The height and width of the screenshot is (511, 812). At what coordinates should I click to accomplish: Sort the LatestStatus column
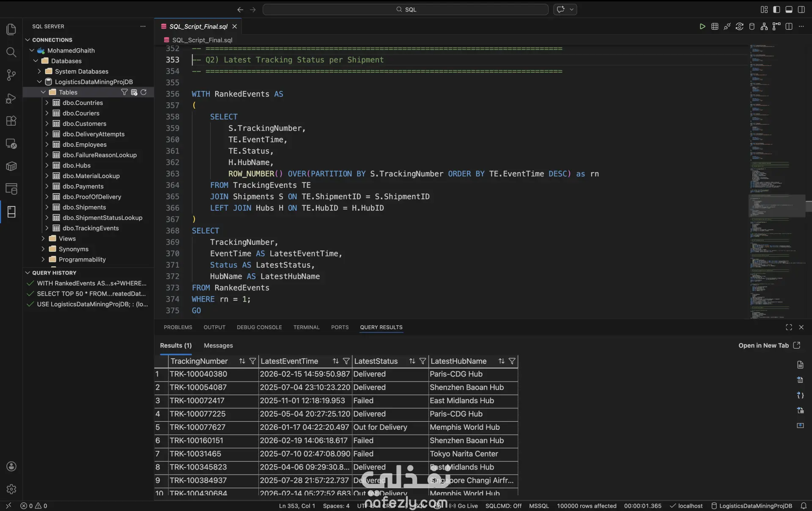point(412,361)
